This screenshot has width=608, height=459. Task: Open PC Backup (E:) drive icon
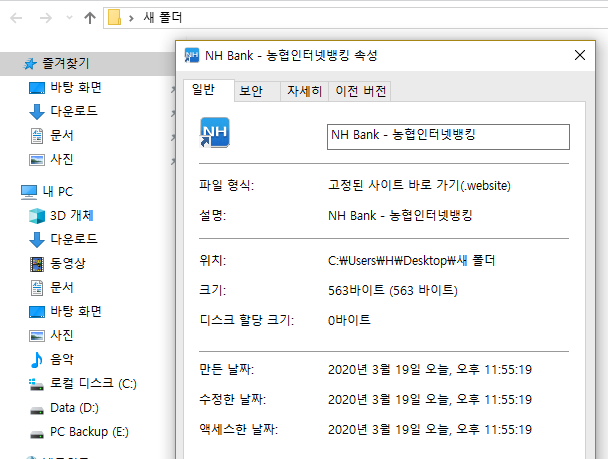[37, 434]
